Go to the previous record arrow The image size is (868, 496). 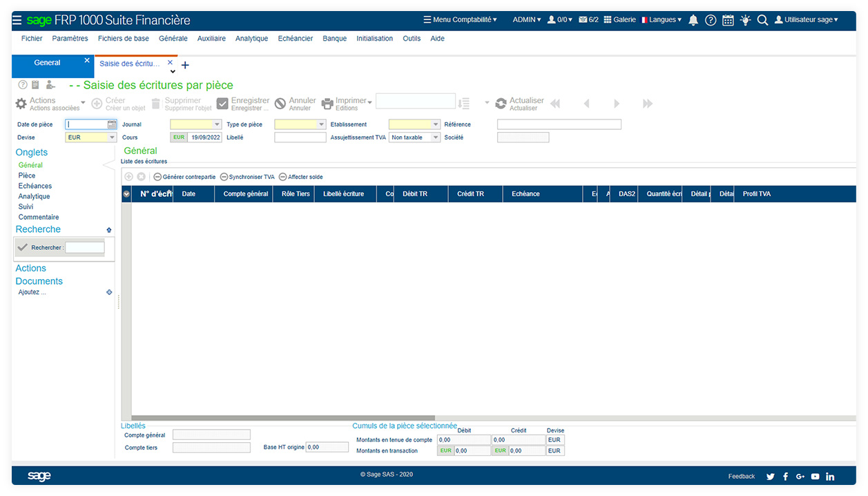[x=586, y=104]
